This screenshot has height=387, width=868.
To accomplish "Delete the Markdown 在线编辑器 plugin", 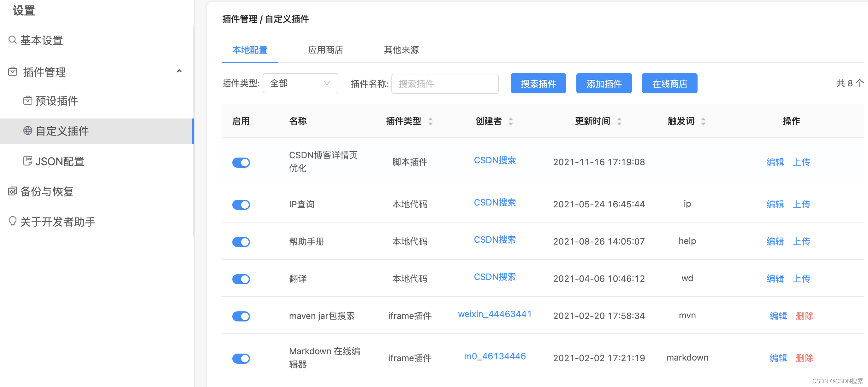I will click(x=804, y=358).
